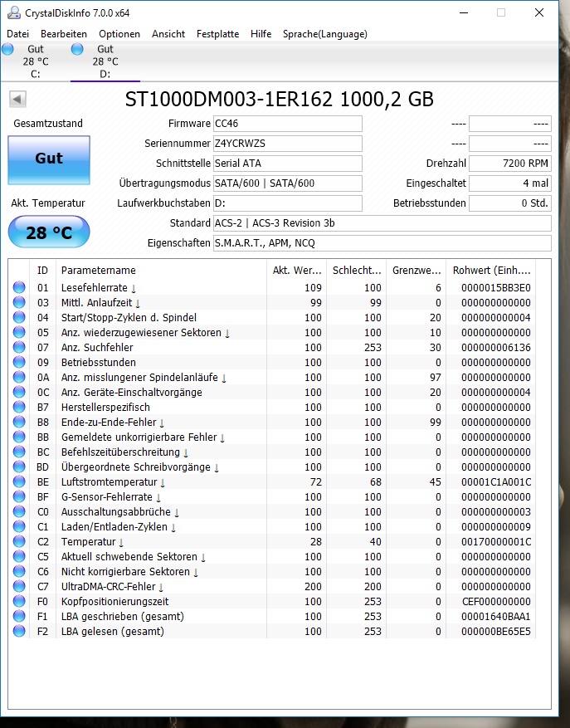Select the C: drive status orb
This screenshot has height=728, width=570.
[8, 49]
